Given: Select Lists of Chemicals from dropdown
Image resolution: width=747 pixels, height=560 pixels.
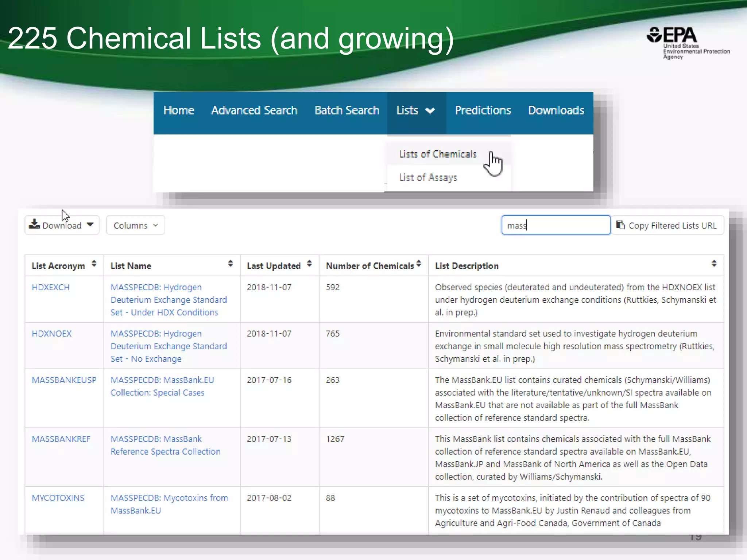Looking at the screenshot, I should click(x=438, y=154).
